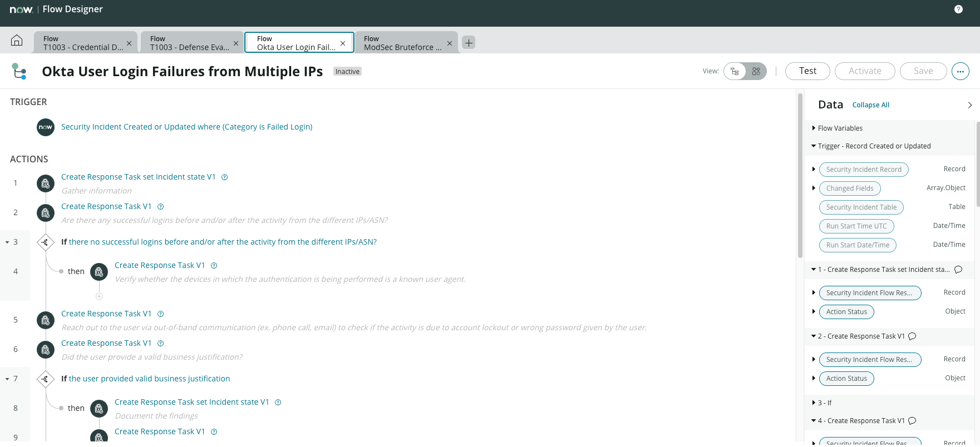Select the Run Start Date/Time pill
980x447 pixels.
858,245
